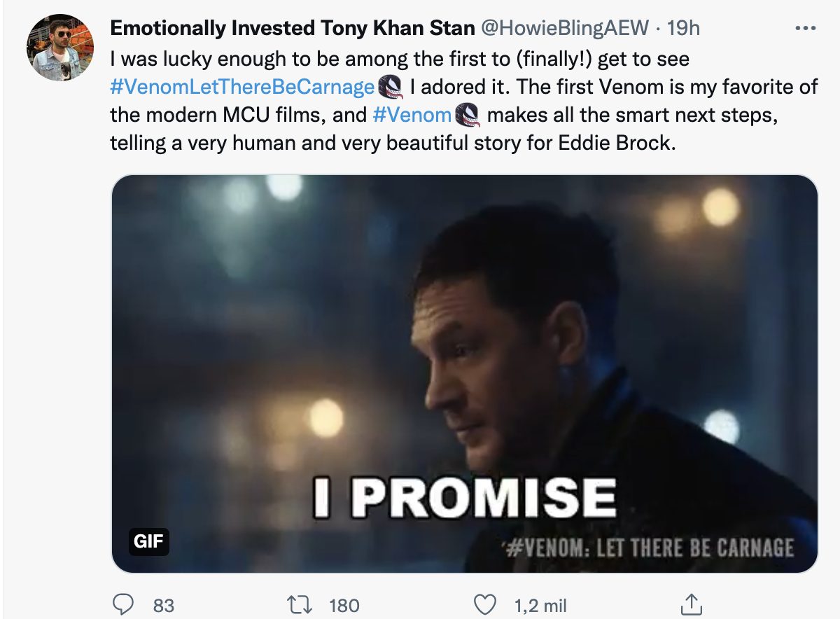Click the retweet count 180
840x619 pixels.
pyautogui.click(x=343, y=605)
